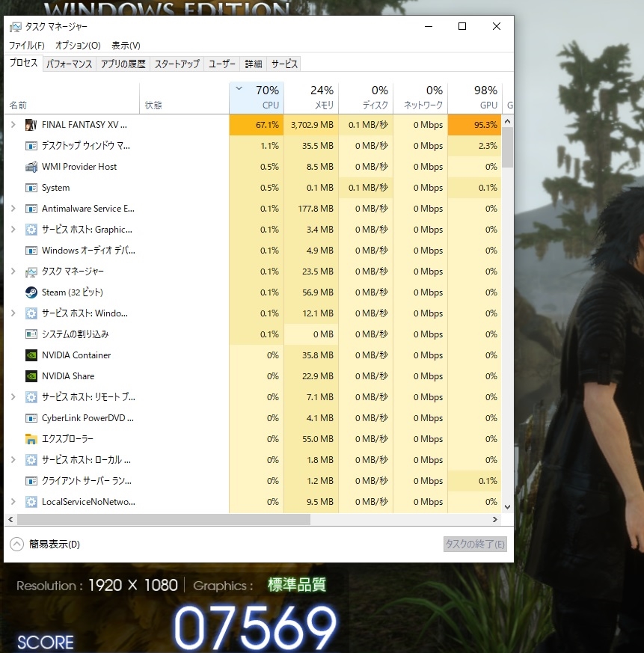Collapse to 簡易表示 using round arrow
This screenshot has width=644, height=653.
(16, 544)
